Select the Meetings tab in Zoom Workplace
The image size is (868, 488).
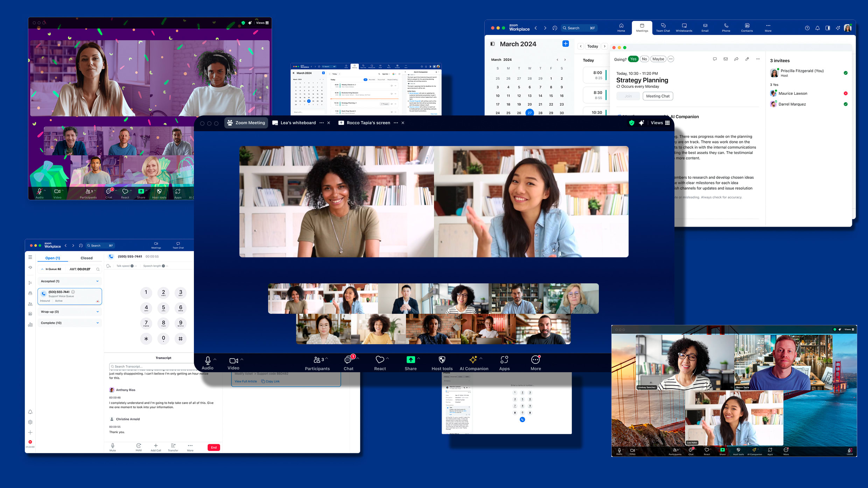(x=642, y=28)
